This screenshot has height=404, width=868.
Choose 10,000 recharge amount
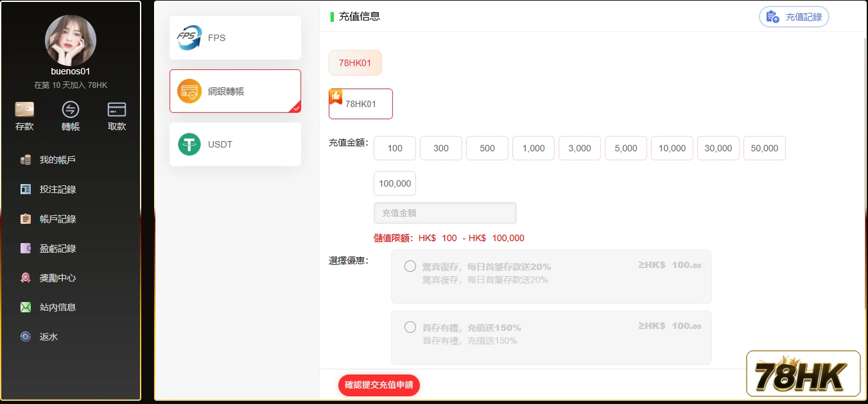point(672,148)
